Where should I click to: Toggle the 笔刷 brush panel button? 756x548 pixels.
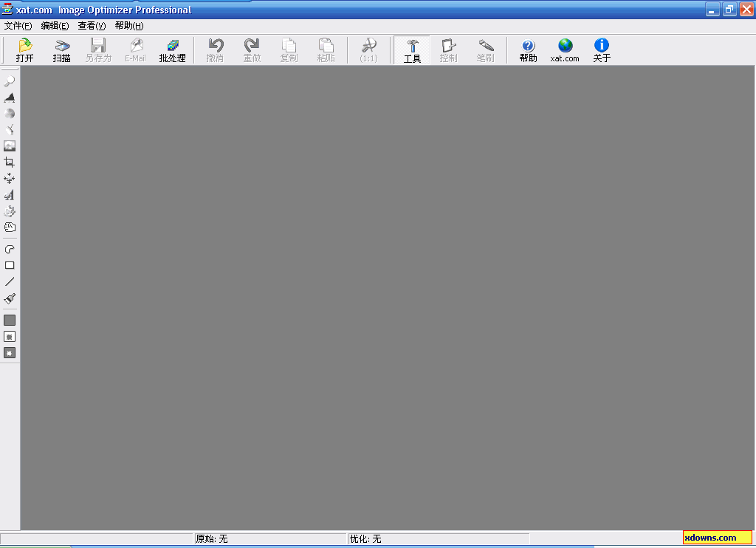click(486, 50)
